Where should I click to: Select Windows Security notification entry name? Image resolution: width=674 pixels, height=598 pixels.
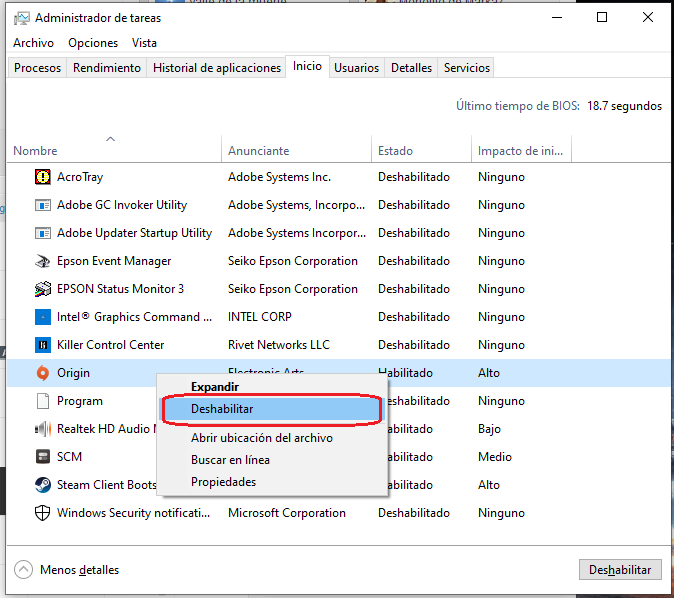coord(134,513)
